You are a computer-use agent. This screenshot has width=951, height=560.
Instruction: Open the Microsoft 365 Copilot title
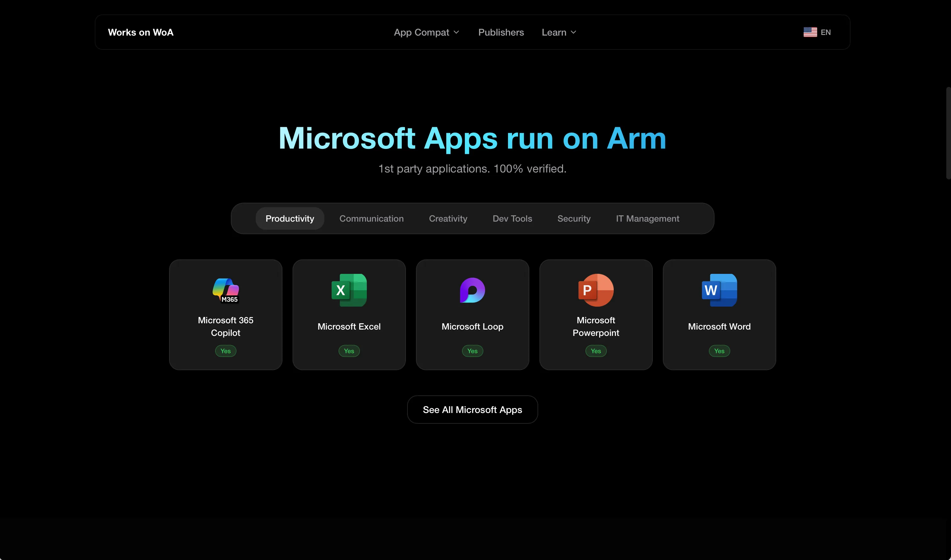(x=226, y=326)
